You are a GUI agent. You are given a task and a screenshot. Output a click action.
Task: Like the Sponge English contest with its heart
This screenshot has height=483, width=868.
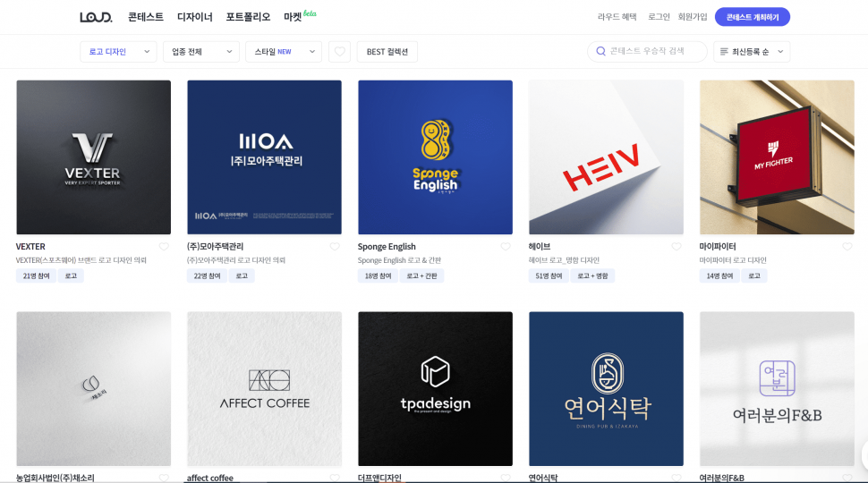pos(506,247)
